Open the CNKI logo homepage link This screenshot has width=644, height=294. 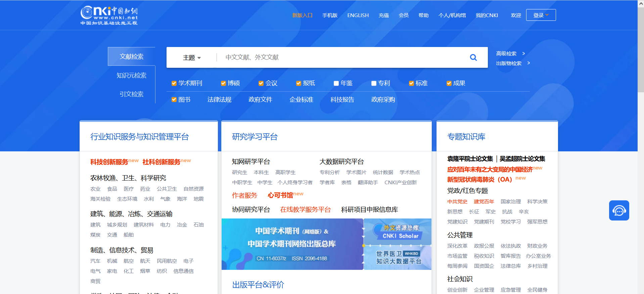pos(109,15)
